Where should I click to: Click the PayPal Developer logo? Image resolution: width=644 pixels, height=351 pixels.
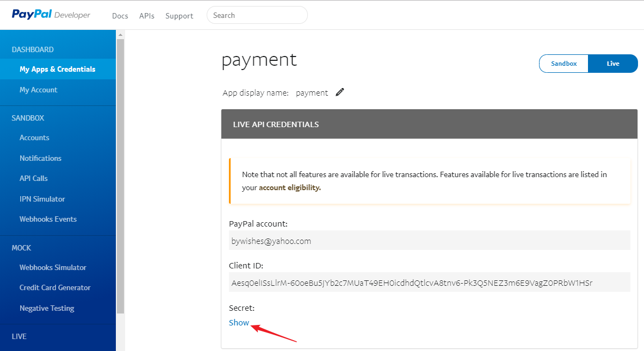[x=51, y=15]
